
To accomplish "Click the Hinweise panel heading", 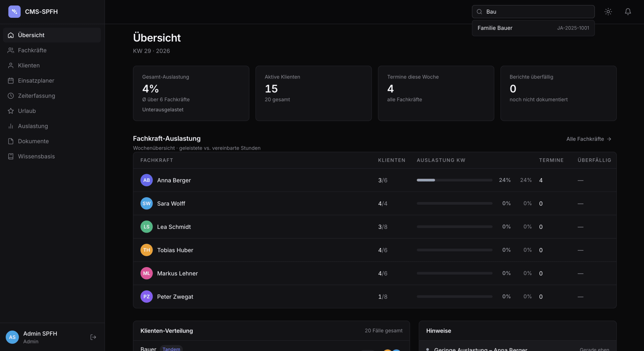I will 439,331.
